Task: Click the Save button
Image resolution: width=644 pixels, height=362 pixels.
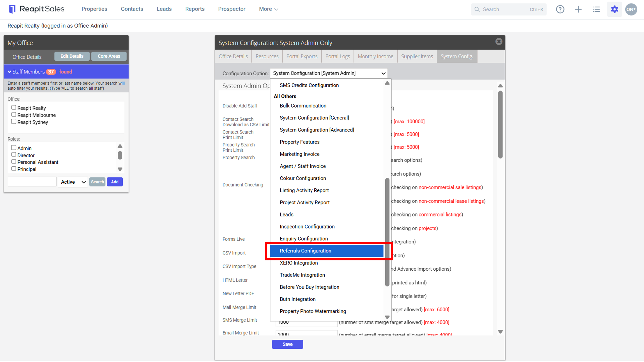Action: click(x=287, y=344)
